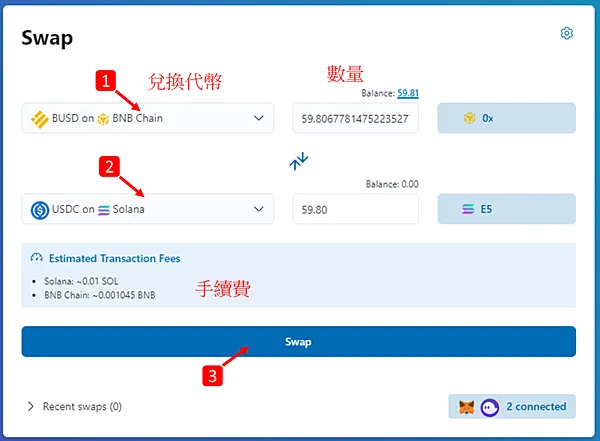Expand the Recent swaps (0) section

click(x=75, y=406)
